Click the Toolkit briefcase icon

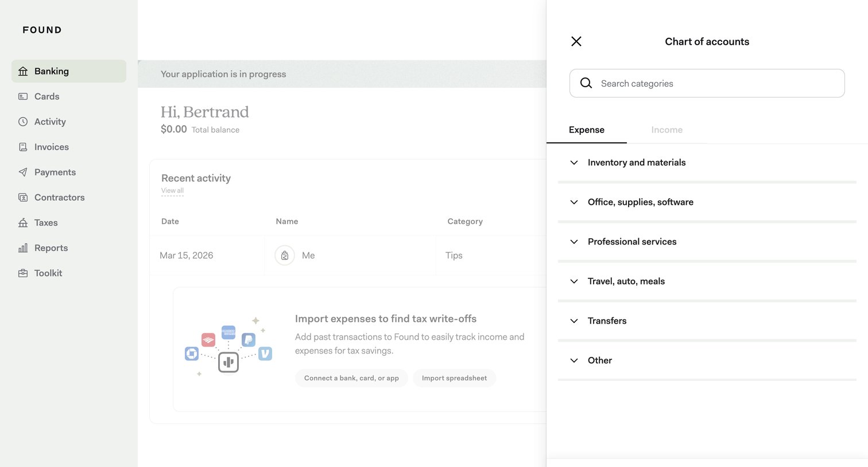23,273
